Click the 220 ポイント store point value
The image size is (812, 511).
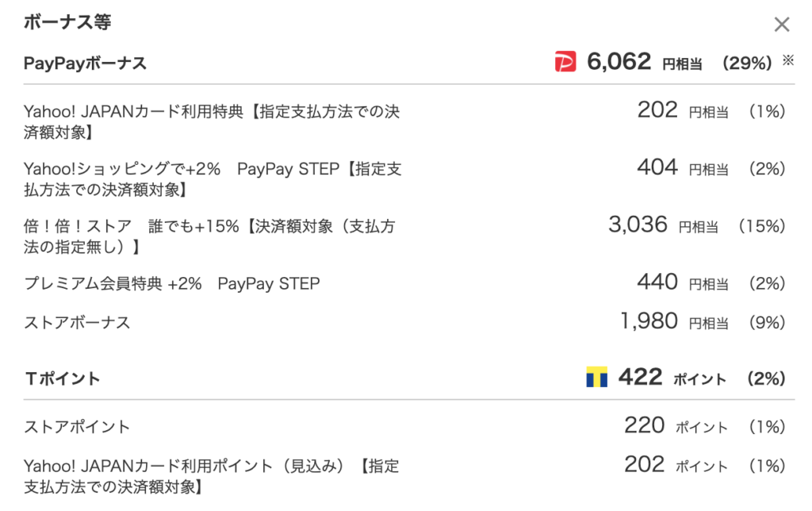(676, 425)
